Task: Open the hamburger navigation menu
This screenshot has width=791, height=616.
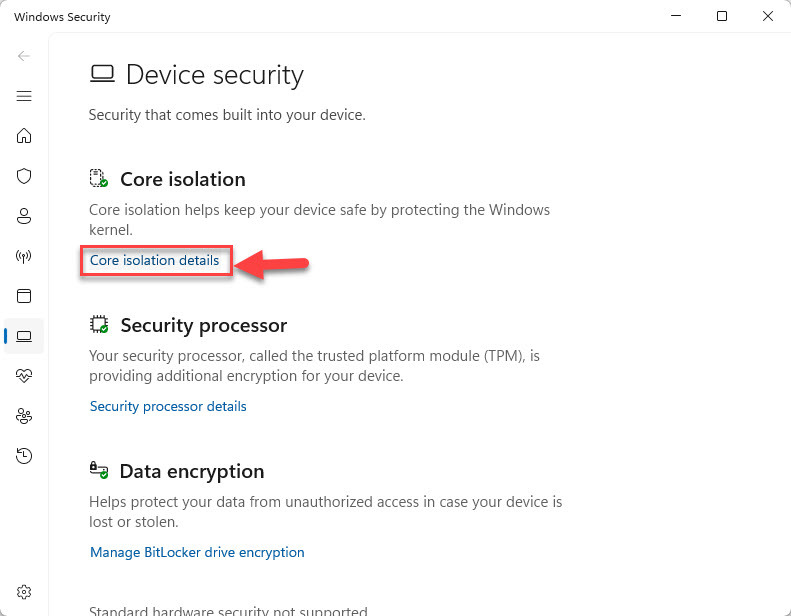Action: [x=24, y=96]
